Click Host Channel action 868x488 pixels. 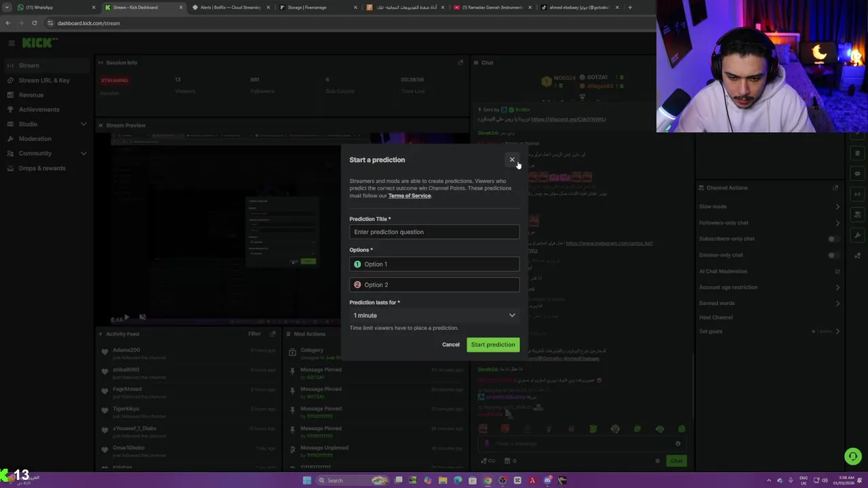tap(716, 317)
